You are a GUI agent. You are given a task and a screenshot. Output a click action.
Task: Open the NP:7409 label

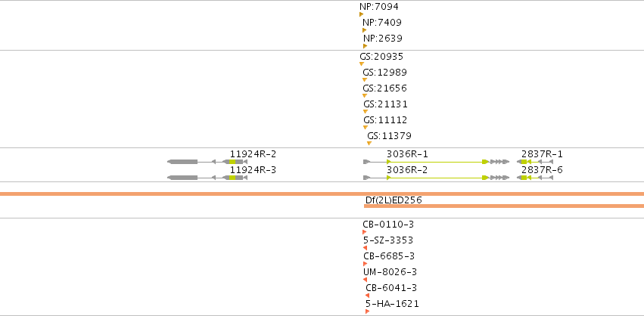[382, 23]
